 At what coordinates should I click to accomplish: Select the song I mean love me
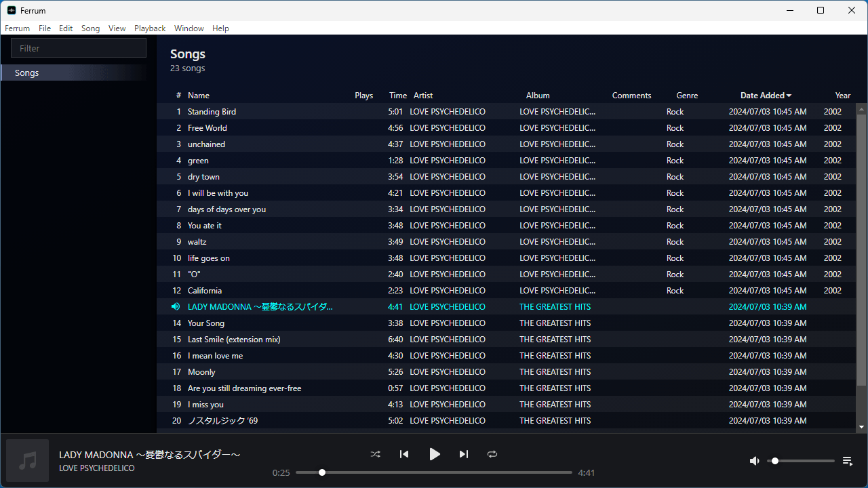coord(507,356)
